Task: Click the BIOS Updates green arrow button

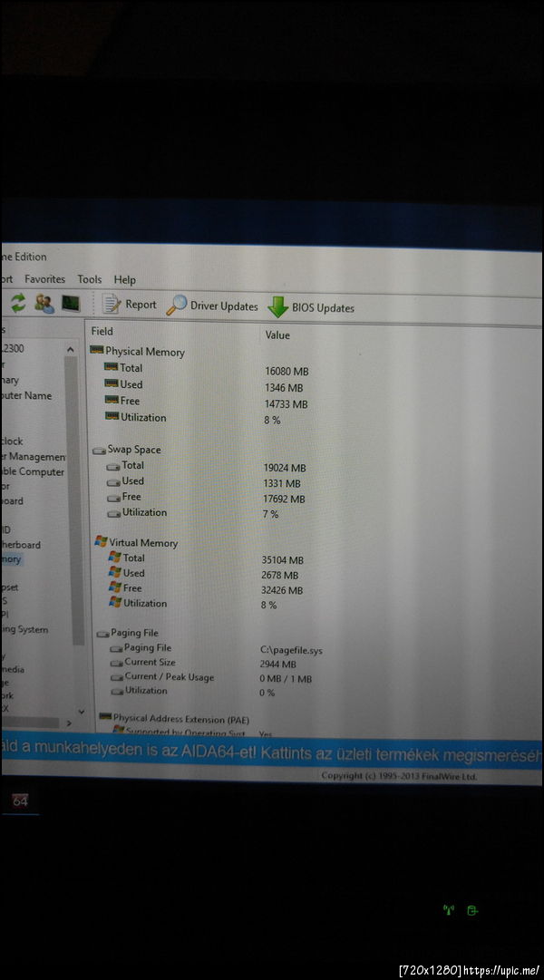Action: [x=311, y=307]
